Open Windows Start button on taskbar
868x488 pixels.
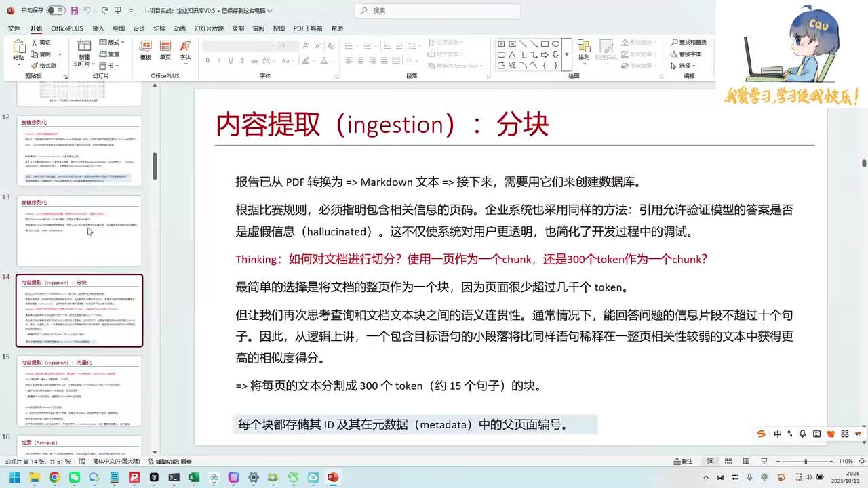click(14, 477)
